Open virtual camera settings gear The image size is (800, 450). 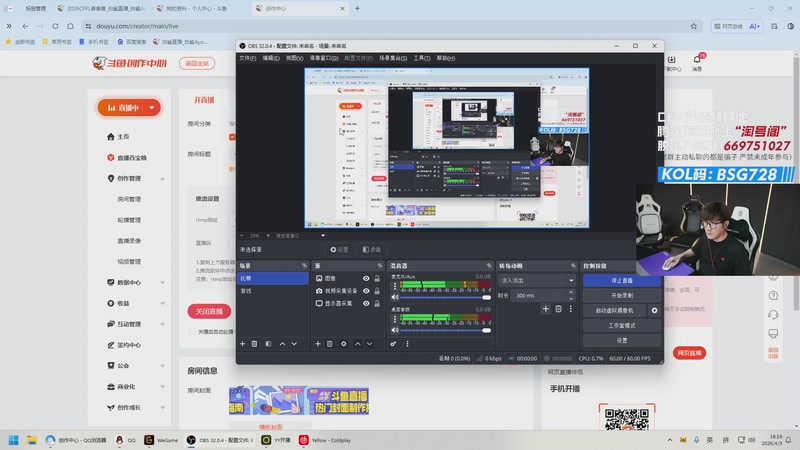[655, 310]
